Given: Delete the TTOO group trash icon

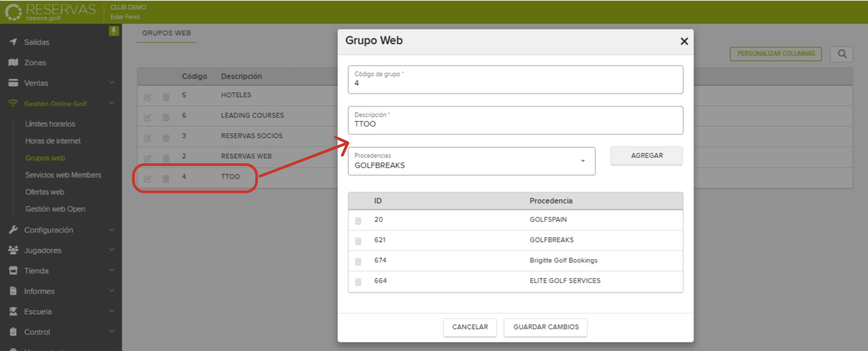Looking at the screenshot, I should pyautogui.click(x=166, y=179).
